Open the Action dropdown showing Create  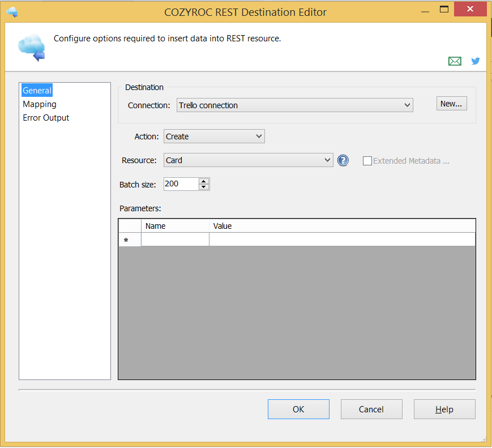214,136
